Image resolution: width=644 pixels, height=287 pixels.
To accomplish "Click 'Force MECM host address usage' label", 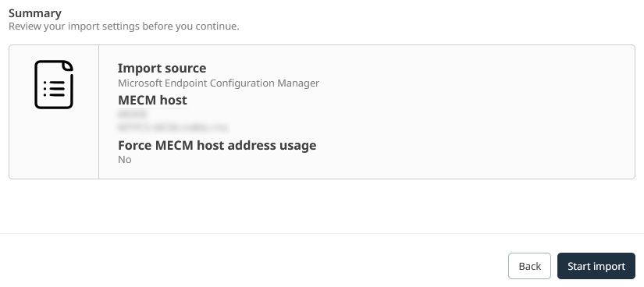I will 217,145.
